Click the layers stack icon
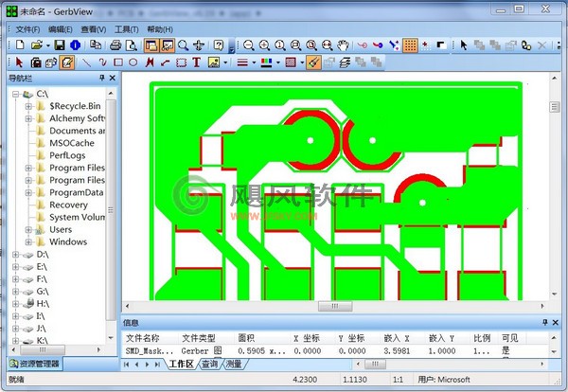 [x=345, y=62]
